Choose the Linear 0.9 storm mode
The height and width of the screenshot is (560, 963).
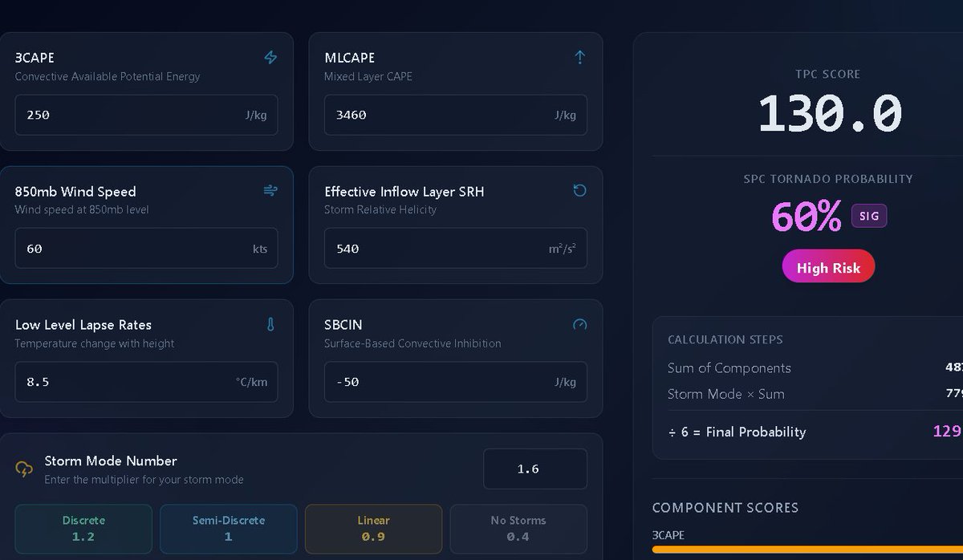(x=373, y=529)
